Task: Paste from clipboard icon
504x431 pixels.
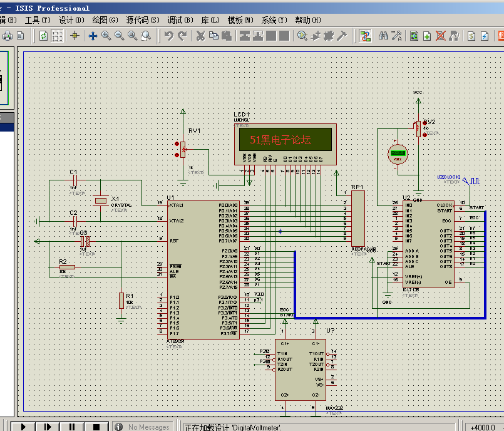Action: click(x=227, y=36)
